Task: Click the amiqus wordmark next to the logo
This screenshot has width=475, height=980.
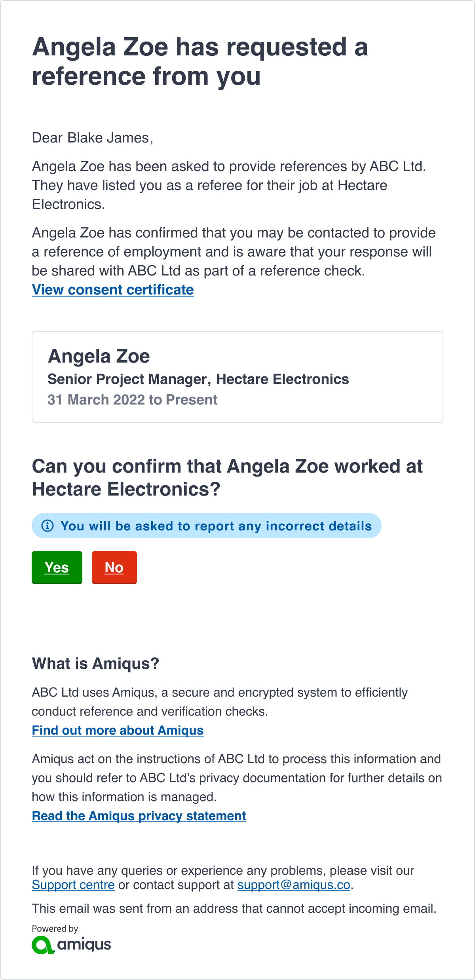Action: coord(84,945)
